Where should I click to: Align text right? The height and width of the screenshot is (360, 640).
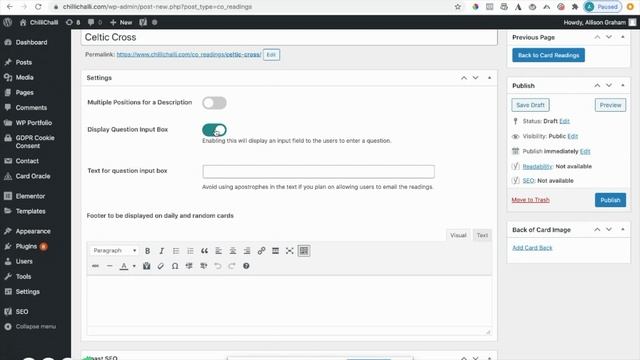pos(247,251)
